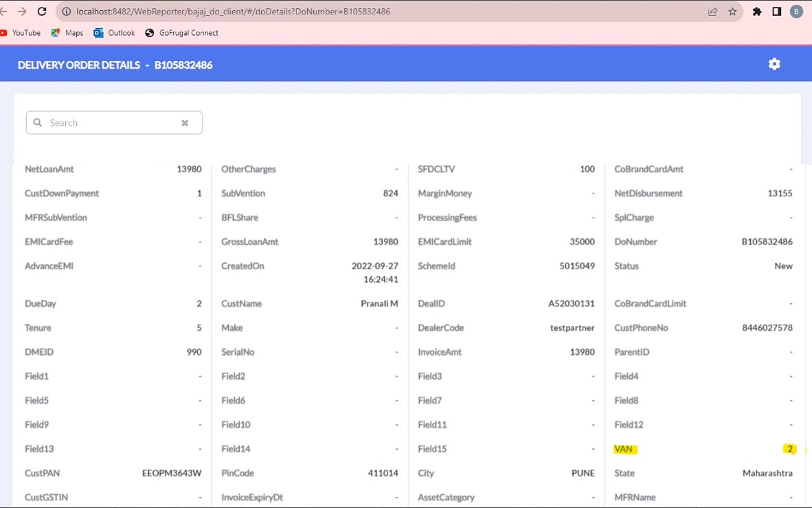Click the ParentID label
The image size is (812, 508).
click(631, 352)
